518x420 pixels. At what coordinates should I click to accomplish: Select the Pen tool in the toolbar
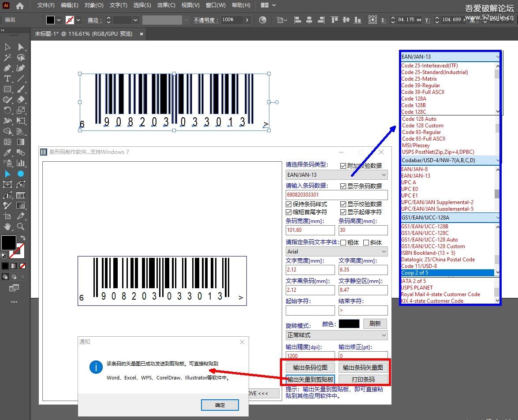click(x=7, y=68)
